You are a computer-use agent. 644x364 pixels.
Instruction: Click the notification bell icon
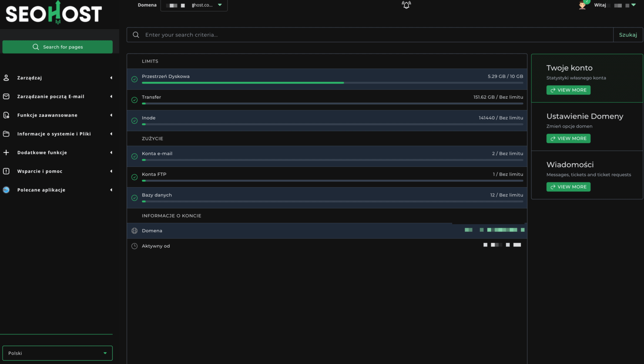point(406,5)
